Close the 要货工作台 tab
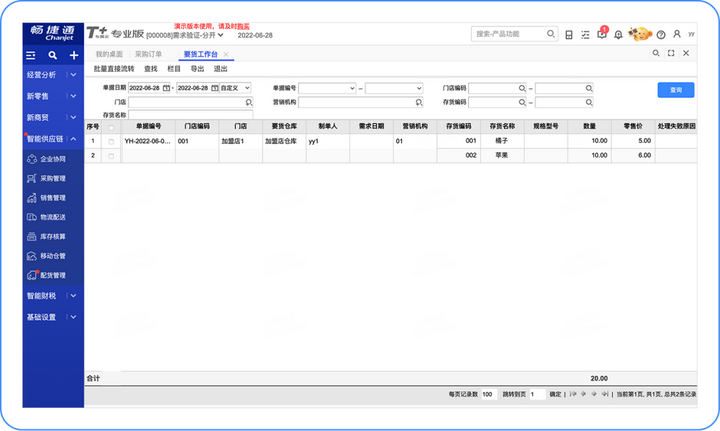 tap(226, 54)
